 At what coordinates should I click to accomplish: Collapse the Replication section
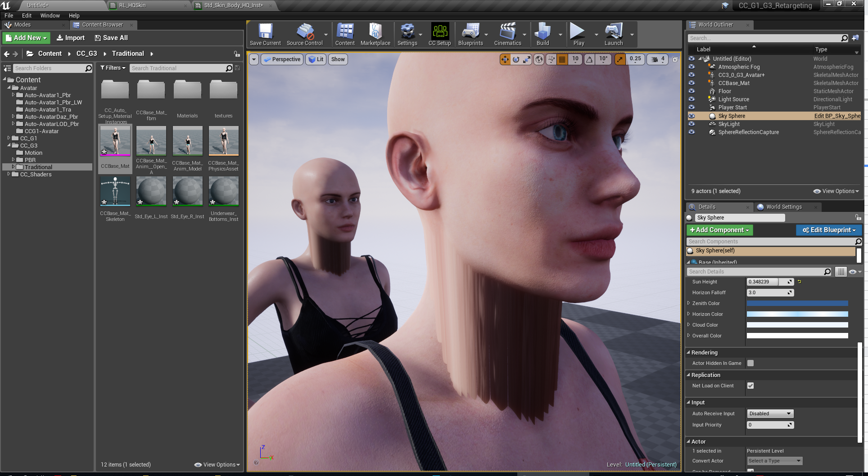coord(688,375)
